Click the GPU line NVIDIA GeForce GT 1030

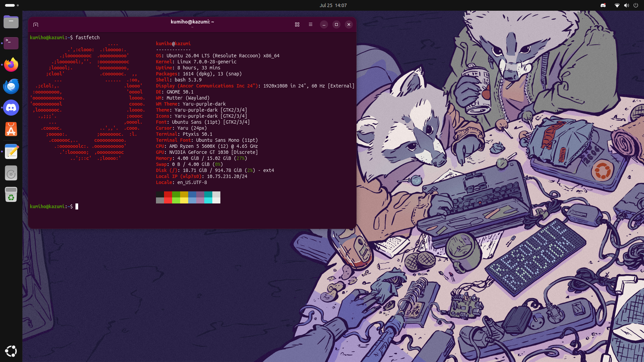(207, 152)
